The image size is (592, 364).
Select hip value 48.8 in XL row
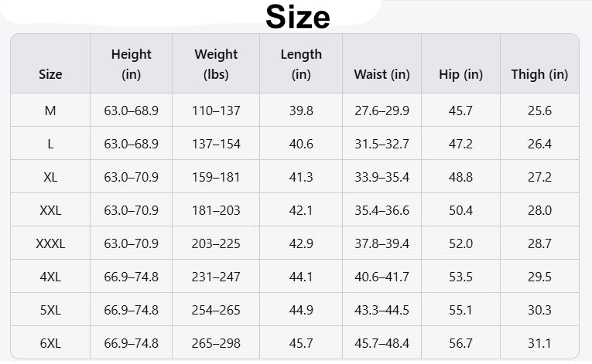(x=460, y=177)
